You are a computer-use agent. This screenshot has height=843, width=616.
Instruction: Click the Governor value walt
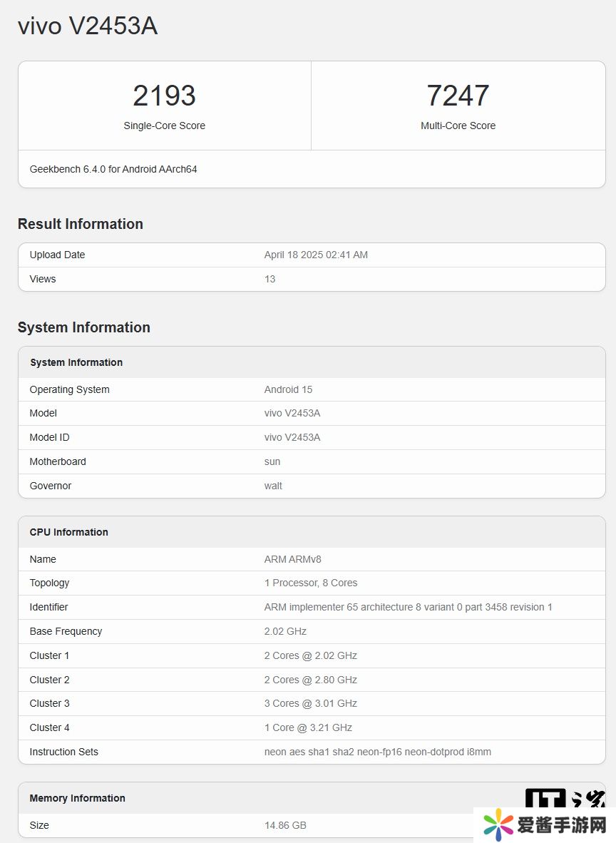pos(273,486)
